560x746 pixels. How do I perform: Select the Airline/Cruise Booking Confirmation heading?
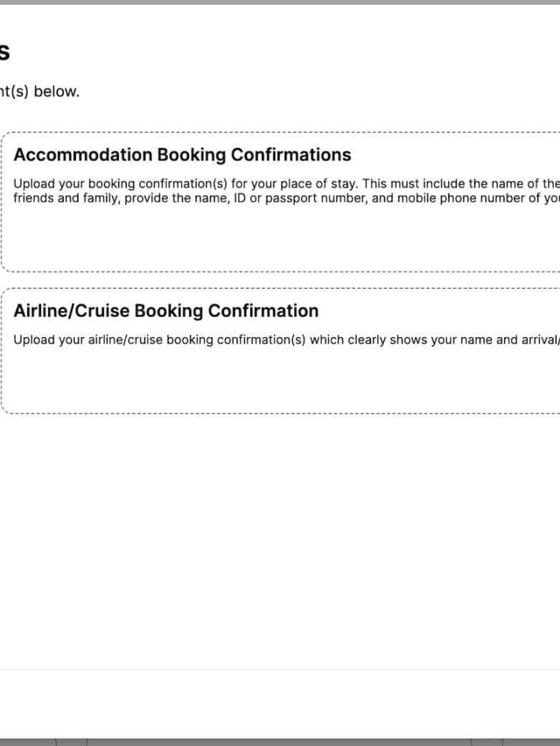click(166, 311)
